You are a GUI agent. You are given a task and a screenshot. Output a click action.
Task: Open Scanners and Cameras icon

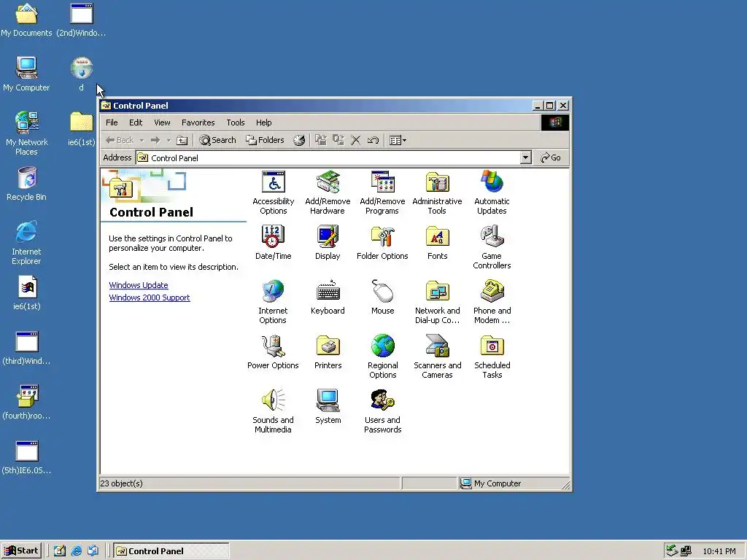(438, 357)
